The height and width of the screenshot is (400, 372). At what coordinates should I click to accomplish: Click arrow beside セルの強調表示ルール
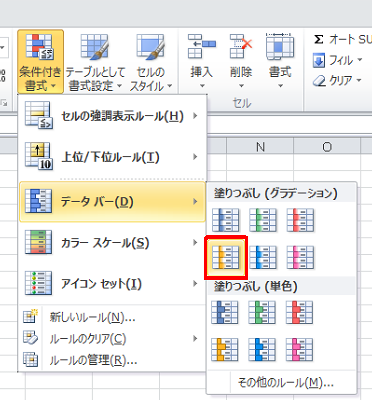[195, 116]
